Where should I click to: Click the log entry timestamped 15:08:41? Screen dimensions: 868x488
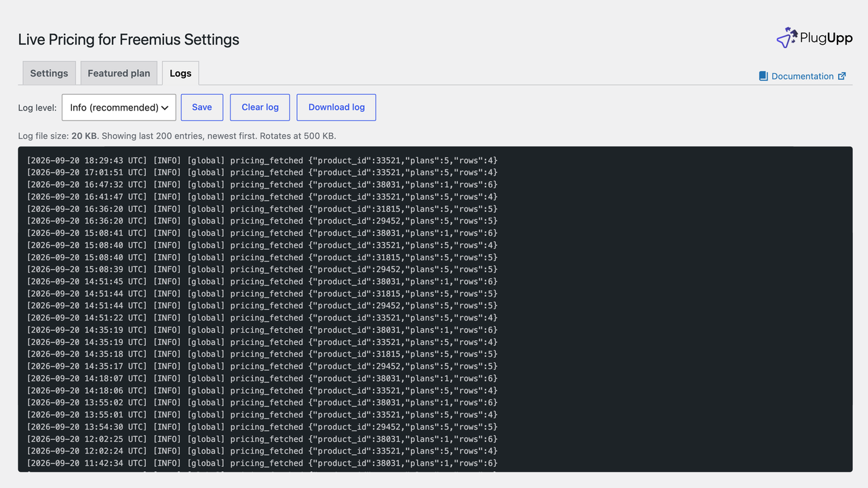click(262, 233)
